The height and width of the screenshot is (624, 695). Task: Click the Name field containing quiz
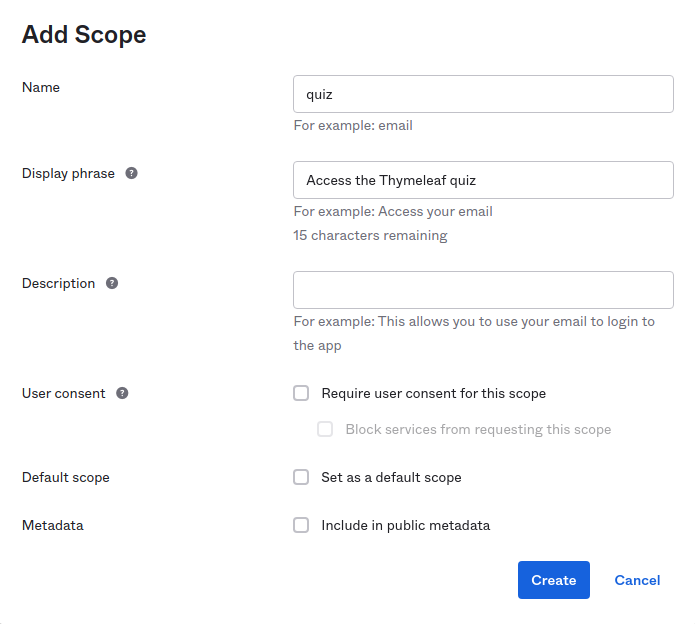click(483, 94)
